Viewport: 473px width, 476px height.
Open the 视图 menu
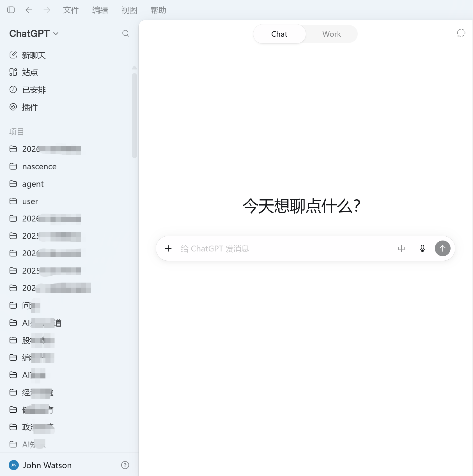click(x=129, y=10)
